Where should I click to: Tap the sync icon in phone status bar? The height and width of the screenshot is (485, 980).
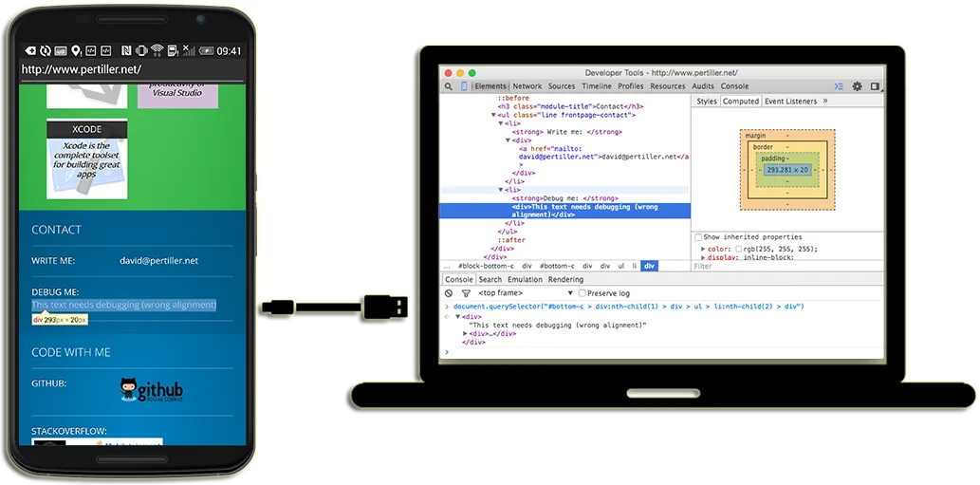click(45, 50)
